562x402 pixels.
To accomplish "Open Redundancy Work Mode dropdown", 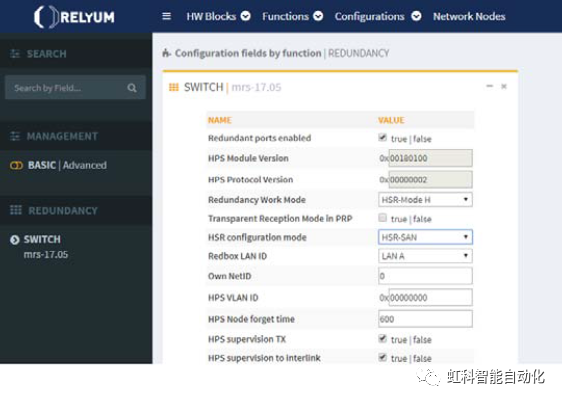I will [x=425, y=200].
